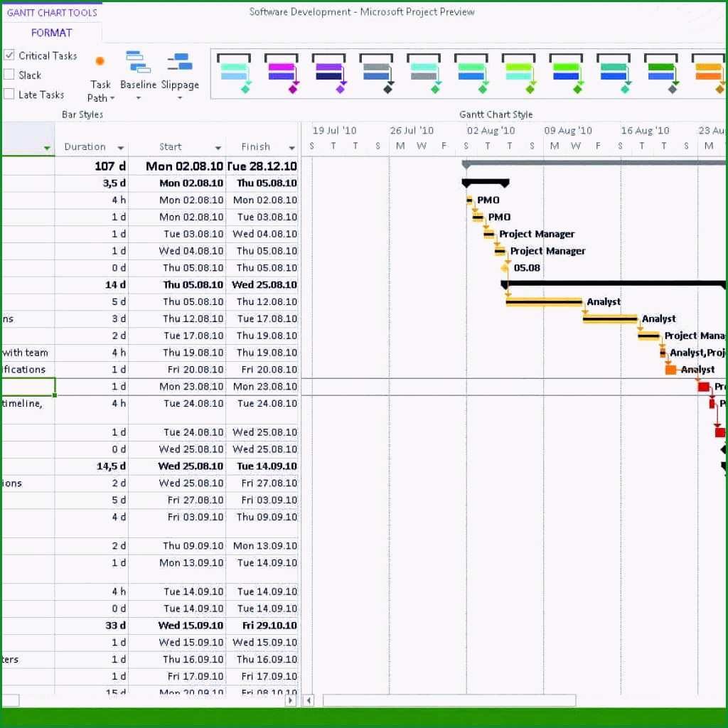The height and width of the screenshot is (728, 728).
Task: Click the 19 Jul '10 timescale header
Action: (334, 131)
